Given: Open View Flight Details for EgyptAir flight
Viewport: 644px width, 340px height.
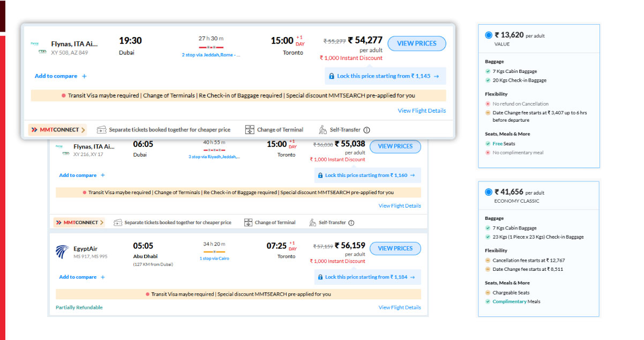Looking at the screenshot, I should 399,307.
